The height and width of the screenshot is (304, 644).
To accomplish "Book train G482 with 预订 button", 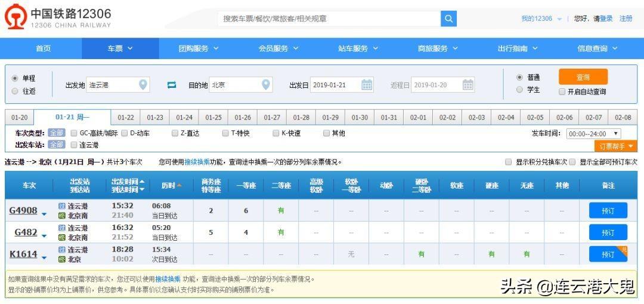I will click(x=608, y=232).
